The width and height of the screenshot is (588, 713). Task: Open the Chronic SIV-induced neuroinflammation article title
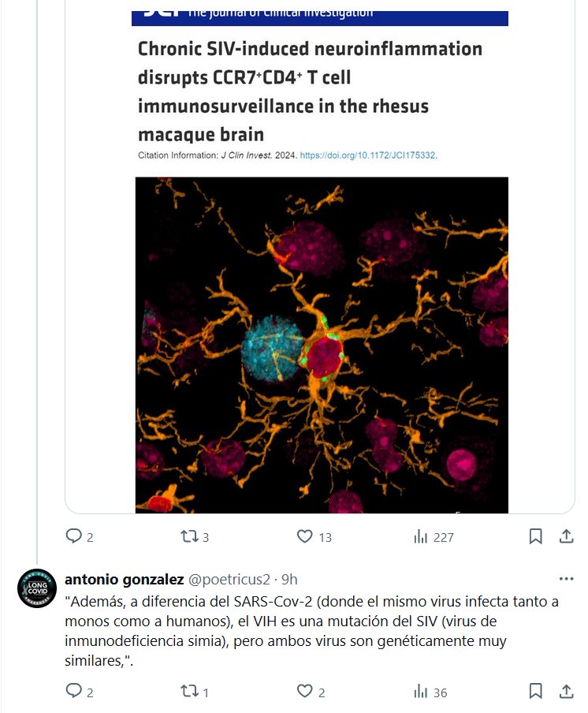(x=310, y=91)
